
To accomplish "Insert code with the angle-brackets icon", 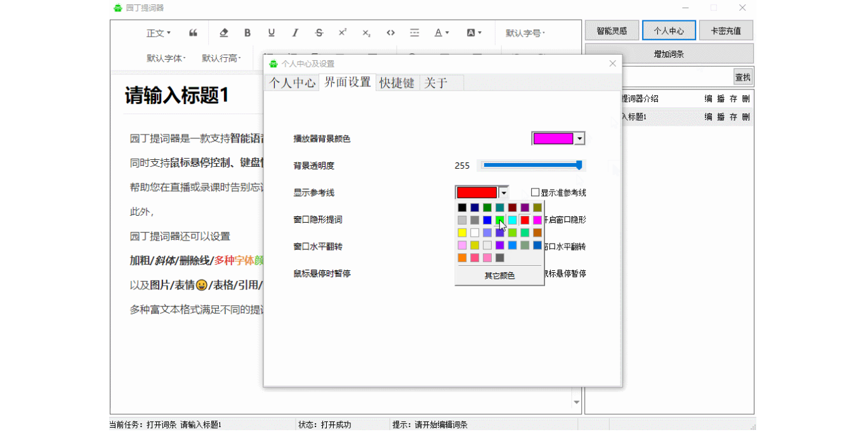I will [391, 33].
